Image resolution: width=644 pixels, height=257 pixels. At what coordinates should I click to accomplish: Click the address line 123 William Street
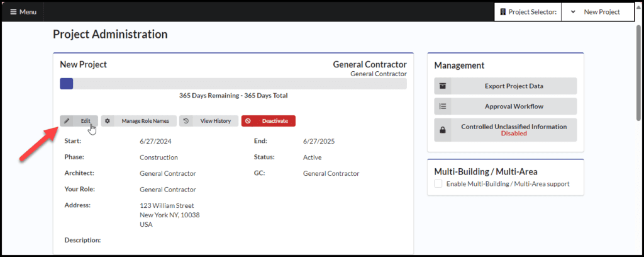[x=167, y=205]
